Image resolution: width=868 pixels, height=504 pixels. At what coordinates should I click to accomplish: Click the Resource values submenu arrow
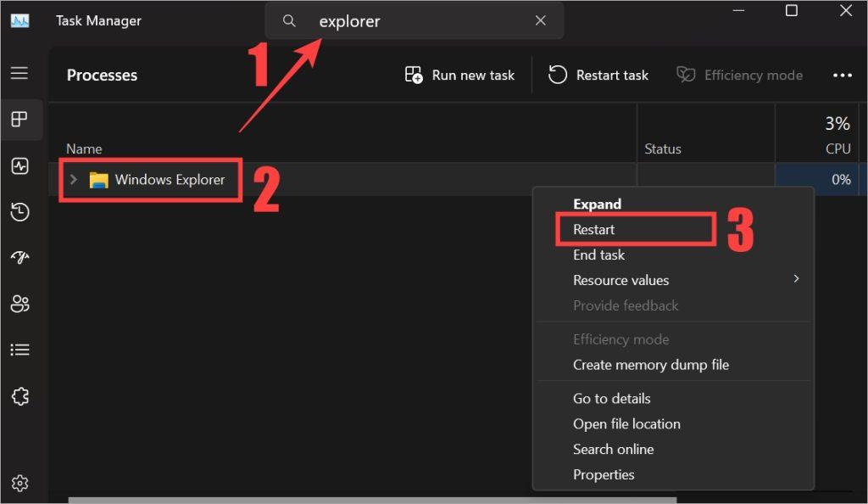(x=796, y=278)
